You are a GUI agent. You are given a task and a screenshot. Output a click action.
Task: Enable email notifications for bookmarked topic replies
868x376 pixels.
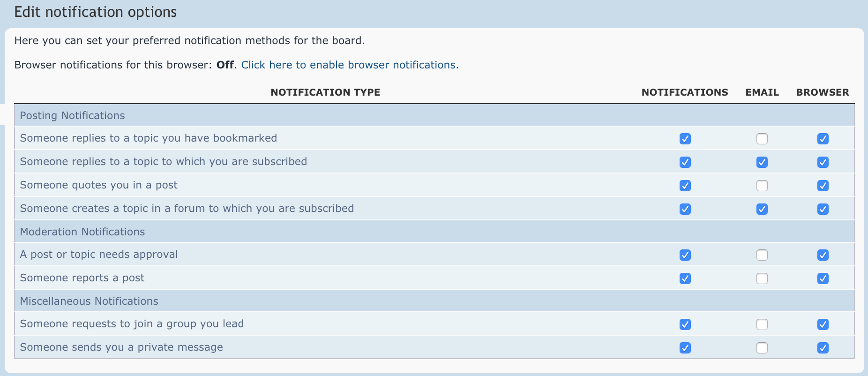[x=762, y=139]
